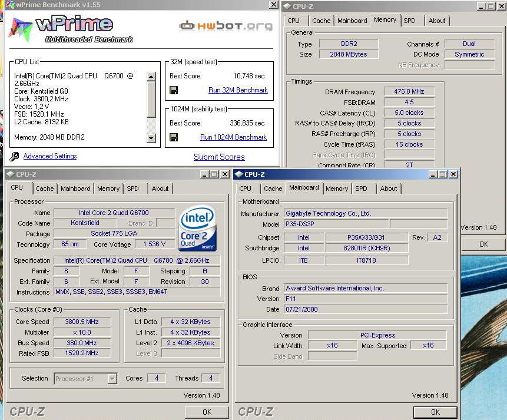This screenshot has width=507, height=420.
Task: Click CPU-Z processor window title icon
Action: 11,174
